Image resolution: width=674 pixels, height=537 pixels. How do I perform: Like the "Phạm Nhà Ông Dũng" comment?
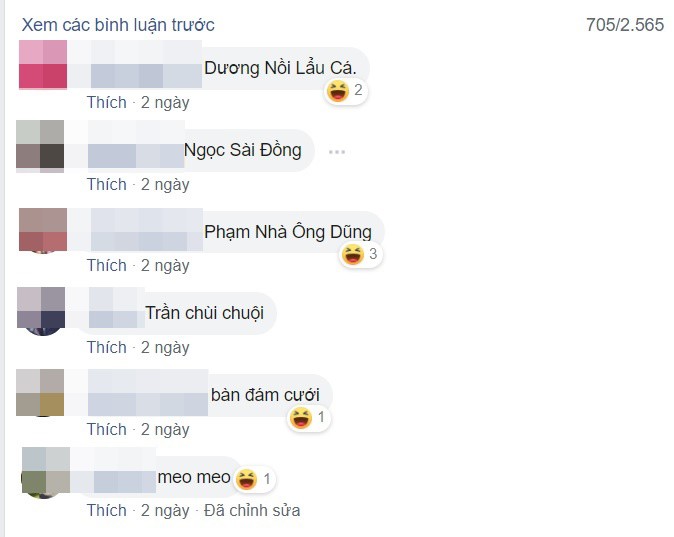pyautogui.click(x=107, y=265)
